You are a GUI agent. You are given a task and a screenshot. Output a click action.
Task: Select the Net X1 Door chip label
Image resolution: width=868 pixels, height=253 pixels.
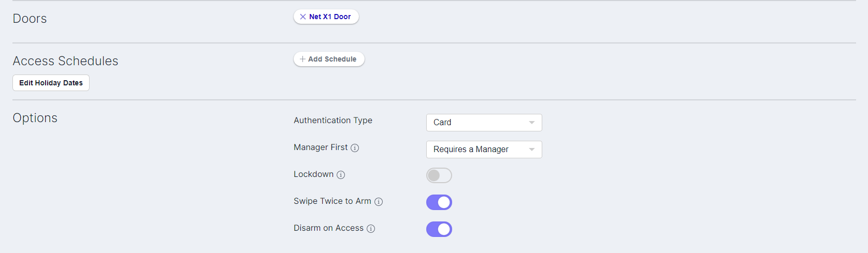pos(330,17)
